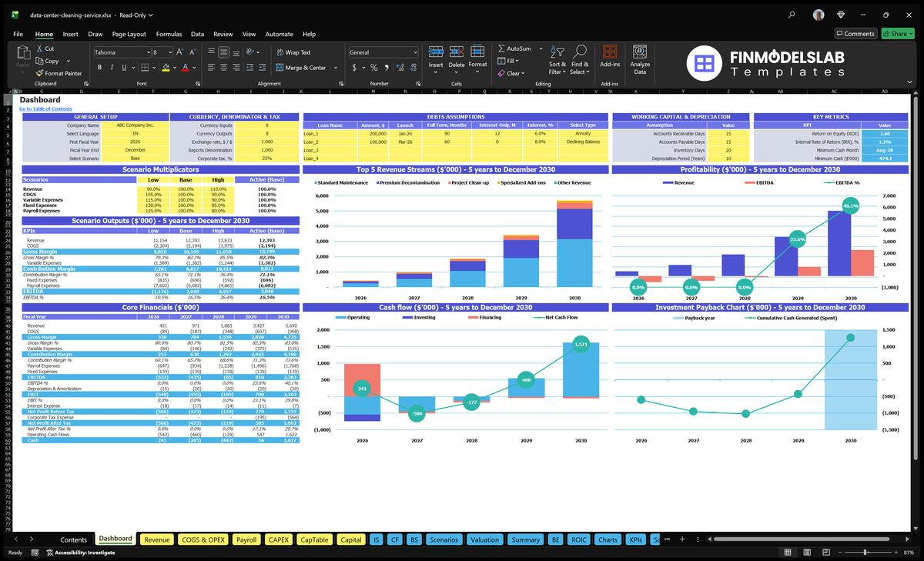Open the Tahoma font name dropdown

coord(147,52)
